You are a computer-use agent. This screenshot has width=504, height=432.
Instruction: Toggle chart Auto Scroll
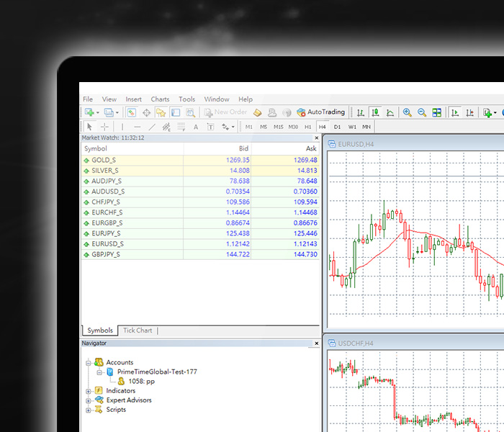pos(455,112)
